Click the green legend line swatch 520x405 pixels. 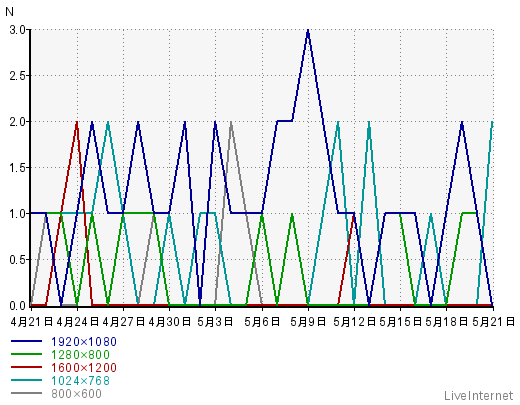pyautogui.click(x=27, y=354)
